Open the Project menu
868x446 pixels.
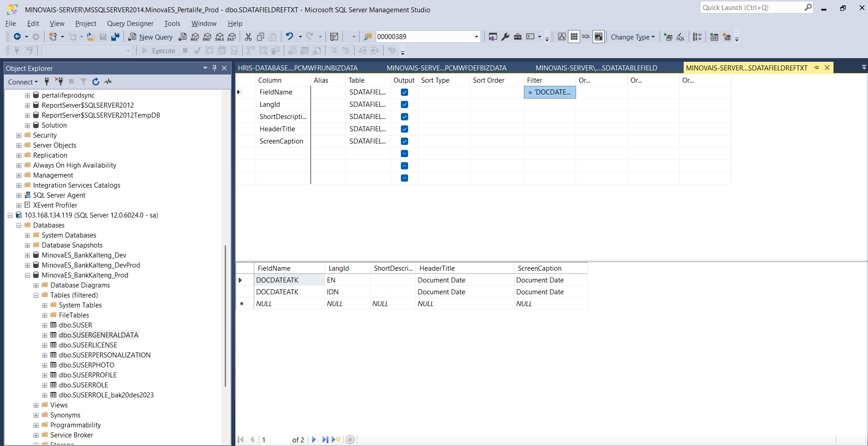(86, 24)
